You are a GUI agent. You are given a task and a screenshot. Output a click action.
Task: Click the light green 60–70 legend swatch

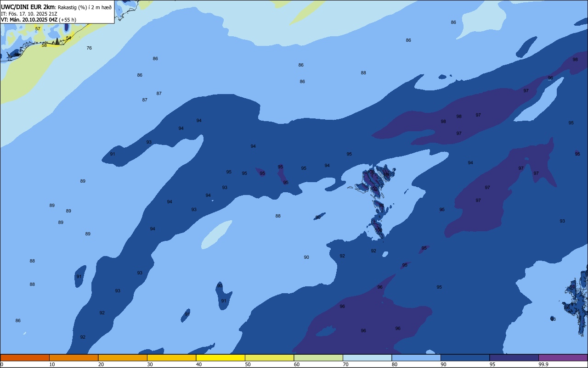318,357
